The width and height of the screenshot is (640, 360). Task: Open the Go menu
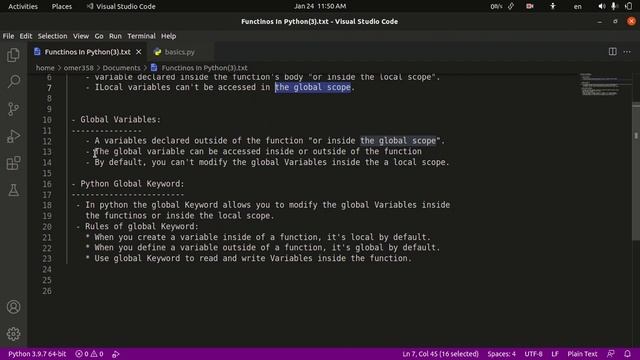(99, 36)
